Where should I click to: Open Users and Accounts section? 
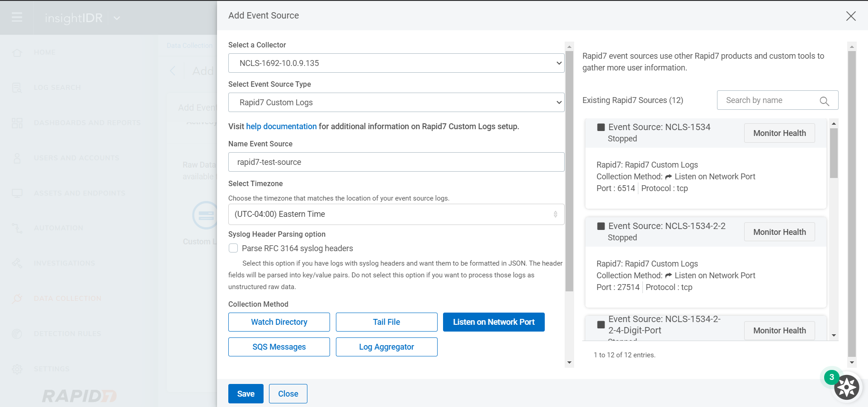pos(76,158)
